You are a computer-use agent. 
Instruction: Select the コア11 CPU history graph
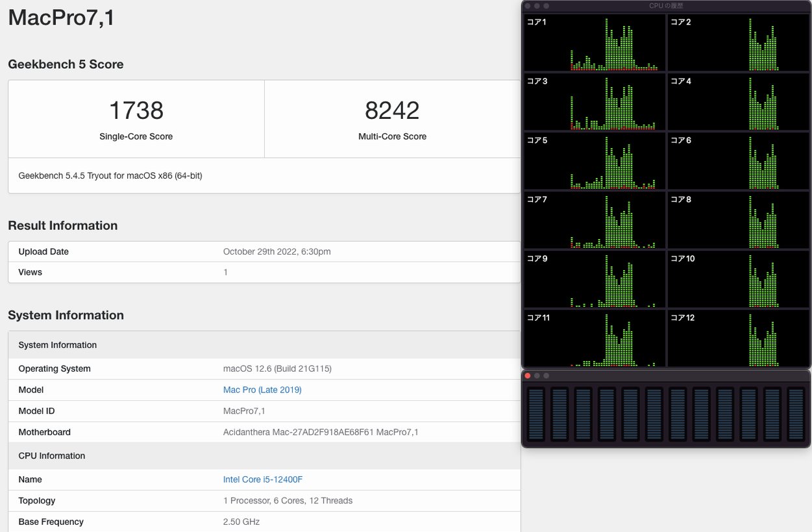(595, 338)
